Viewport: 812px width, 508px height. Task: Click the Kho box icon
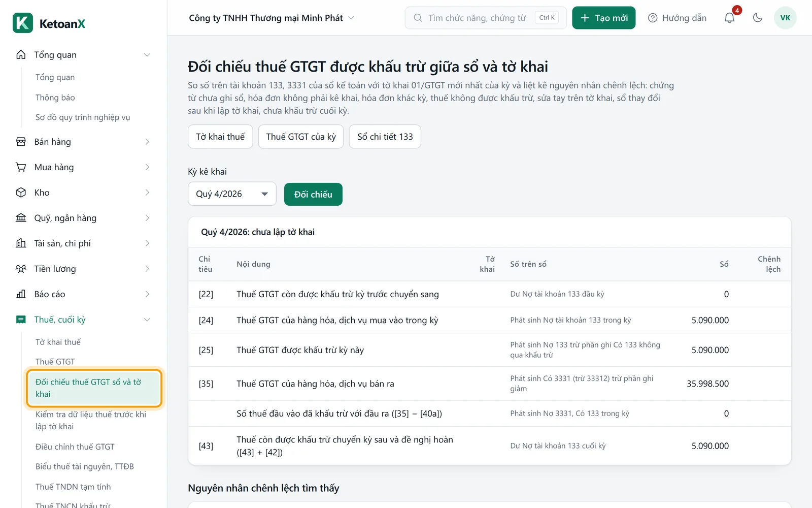pos(21,193)
